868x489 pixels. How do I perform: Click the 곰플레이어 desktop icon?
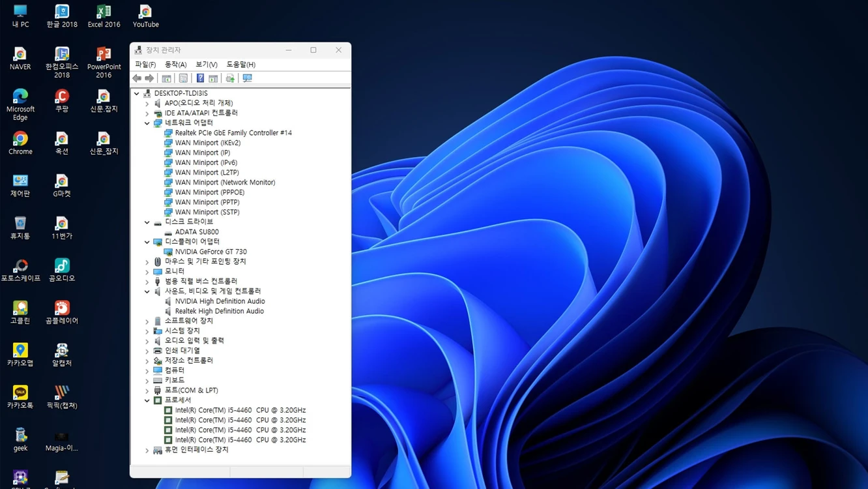coord(62,313)
